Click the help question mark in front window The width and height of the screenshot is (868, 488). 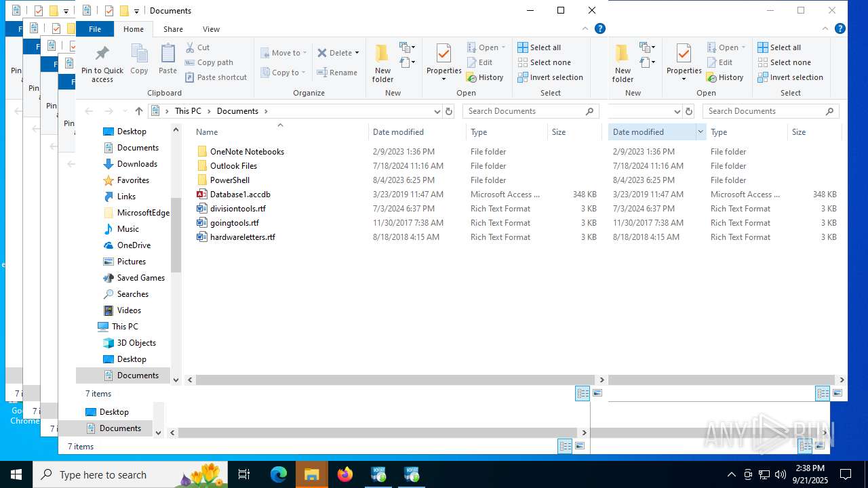click(x=599, y=28)
